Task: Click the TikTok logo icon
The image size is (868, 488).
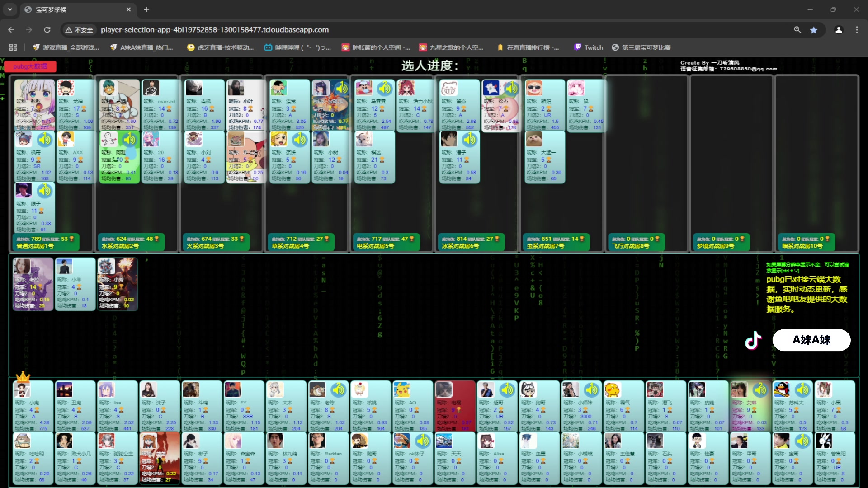Action: (753, 340)
